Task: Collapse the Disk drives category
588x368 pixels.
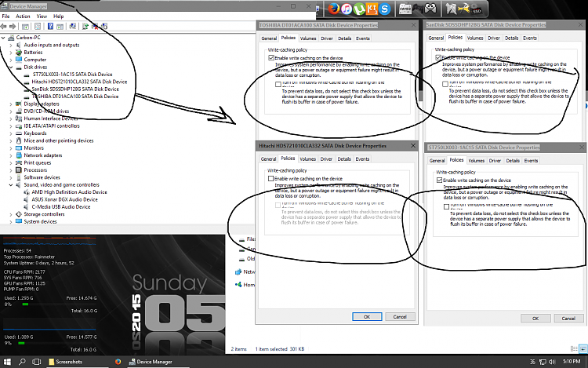Action: [11, 67]
